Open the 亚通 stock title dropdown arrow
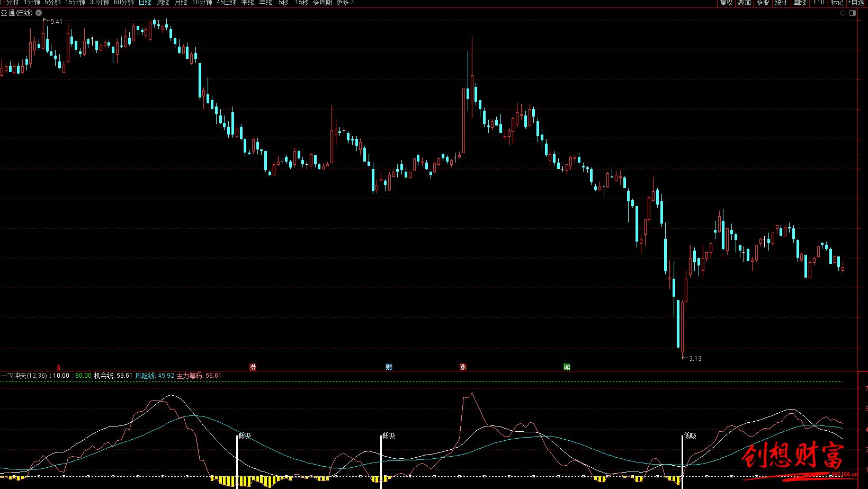 39,13
